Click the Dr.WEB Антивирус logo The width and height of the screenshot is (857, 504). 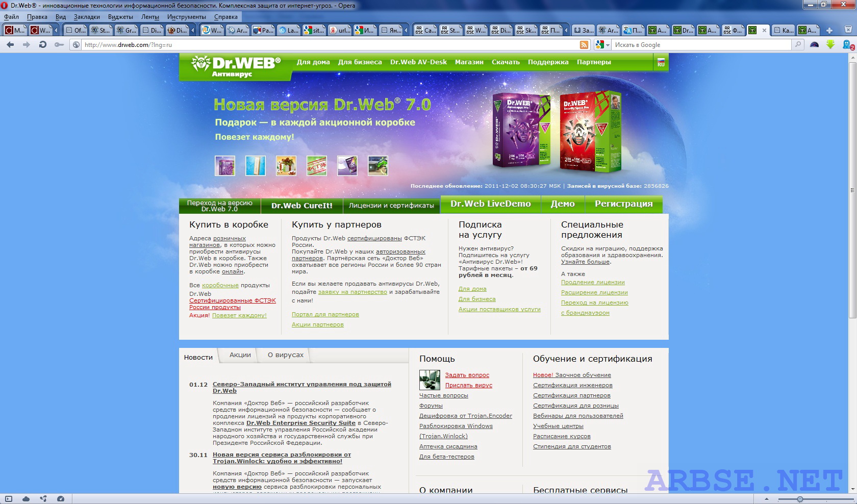[235, 67]
